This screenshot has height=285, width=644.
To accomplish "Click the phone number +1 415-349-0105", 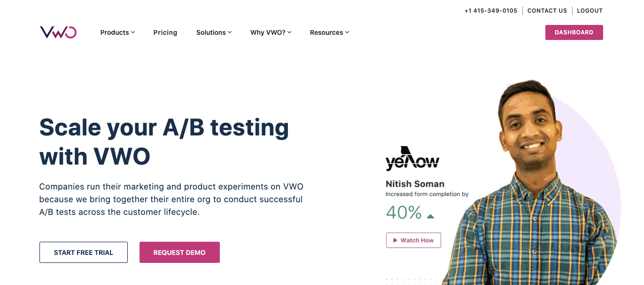I will 491,11.
